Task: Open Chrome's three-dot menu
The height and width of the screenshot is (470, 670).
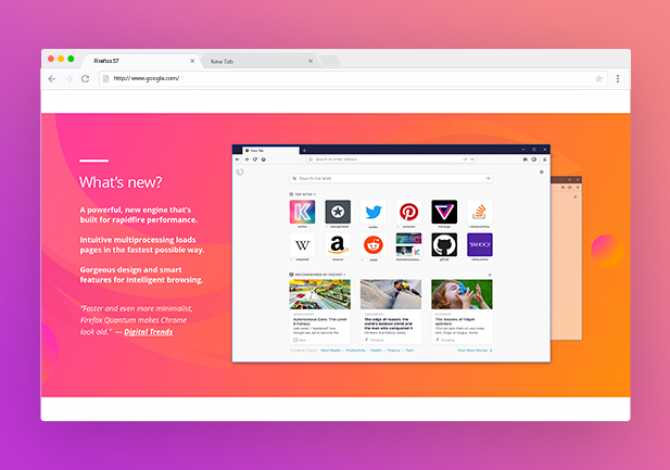Action: [x=618, y=79]
